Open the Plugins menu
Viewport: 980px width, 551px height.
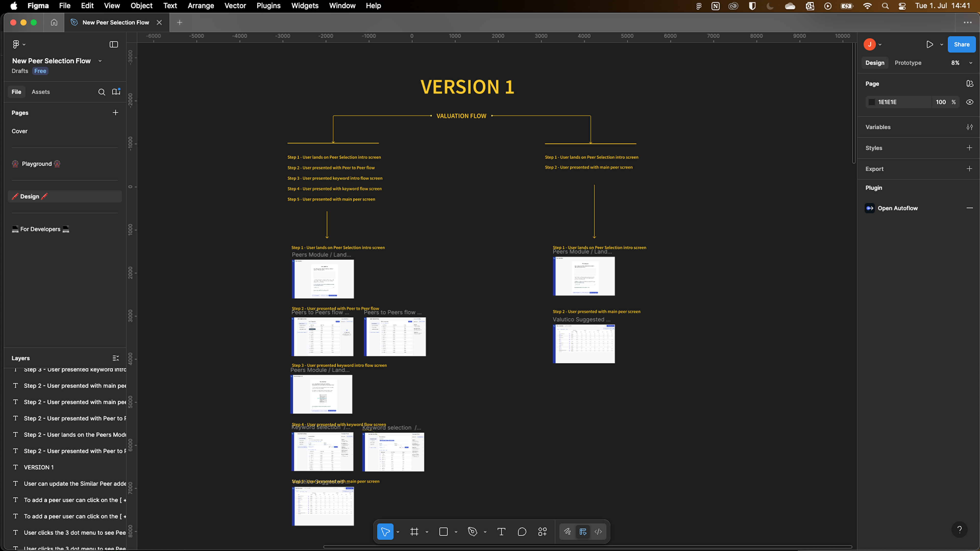(268, 6)
